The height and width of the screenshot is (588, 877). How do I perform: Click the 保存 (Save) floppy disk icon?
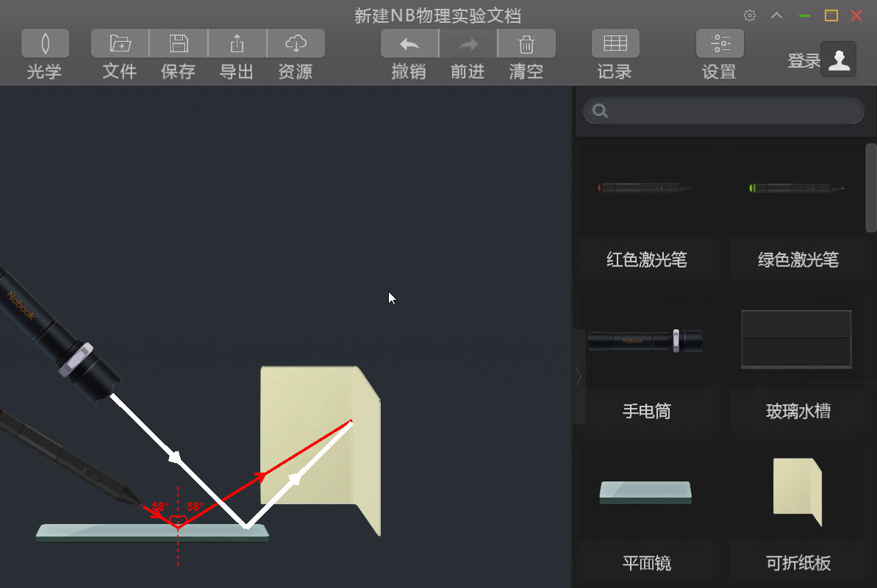[179, 43]
